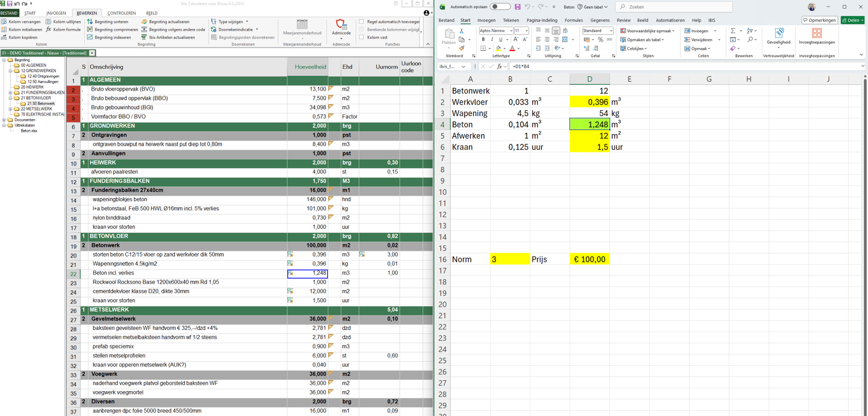
Task: Click Excel center align icon
Action: [547, 40]
